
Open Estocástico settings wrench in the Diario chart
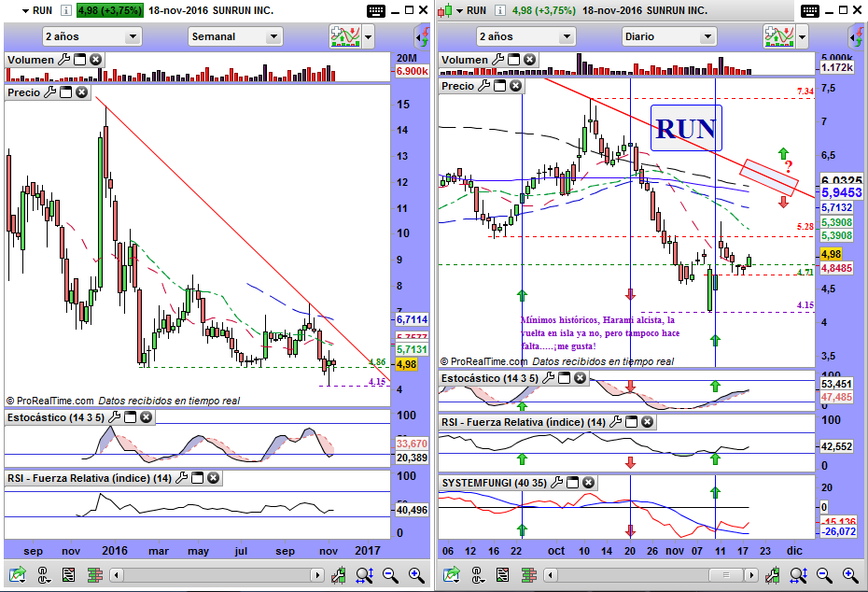pyautogui.click(x=549, y=377)
